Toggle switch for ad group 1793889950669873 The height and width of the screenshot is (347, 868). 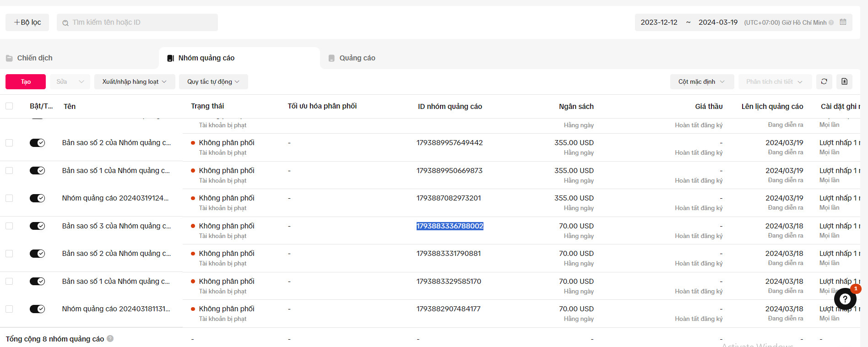(x=37, y=170)
